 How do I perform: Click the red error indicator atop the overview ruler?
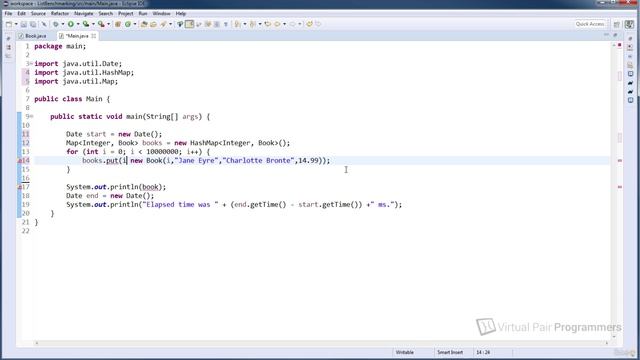[x=620, y=45]
